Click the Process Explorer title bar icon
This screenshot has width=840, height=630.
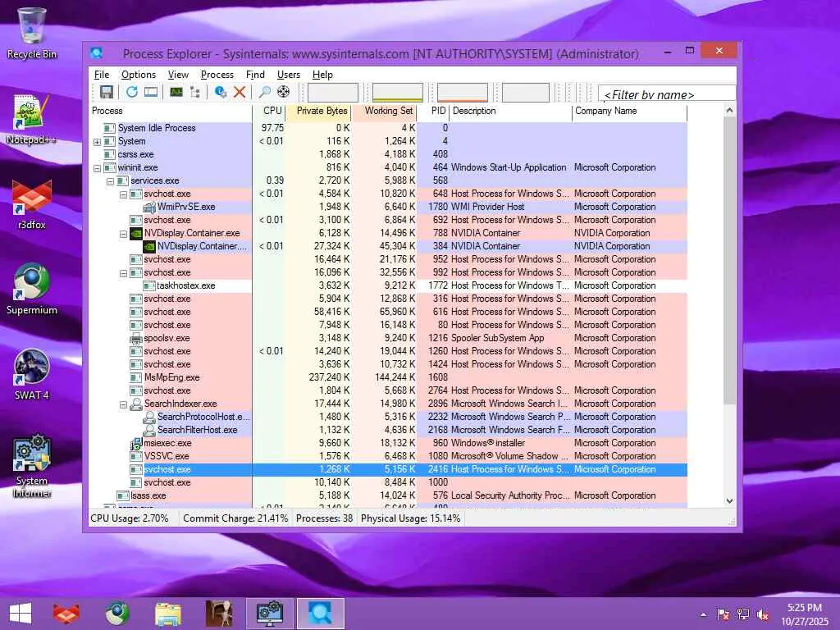97,53
